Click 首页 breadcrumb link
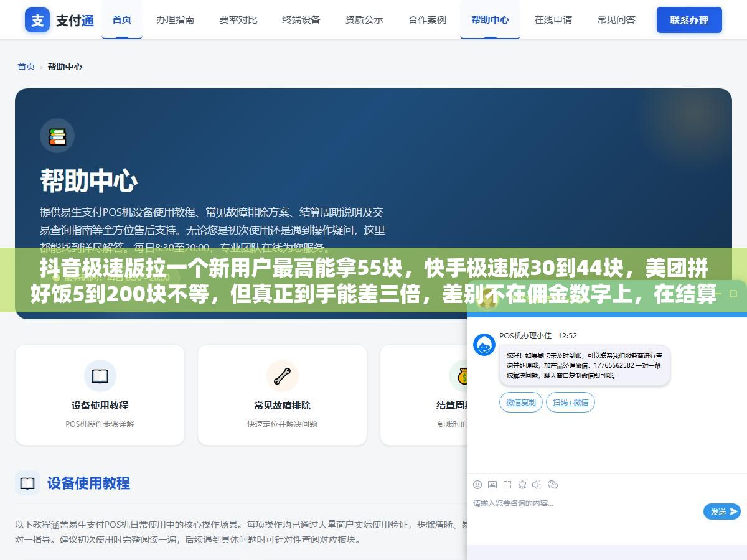747x560 pixels. point(26,67)
